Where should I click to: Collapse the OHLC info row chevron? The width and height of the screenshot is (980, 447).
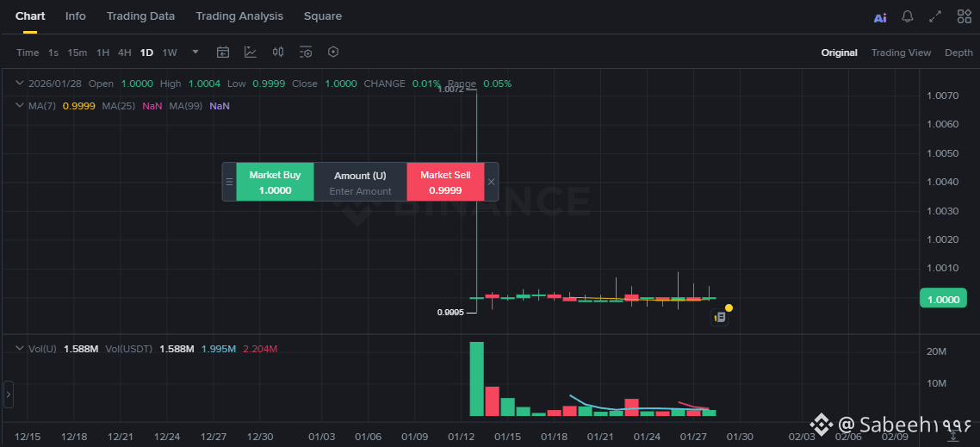(x=19, y=84)
